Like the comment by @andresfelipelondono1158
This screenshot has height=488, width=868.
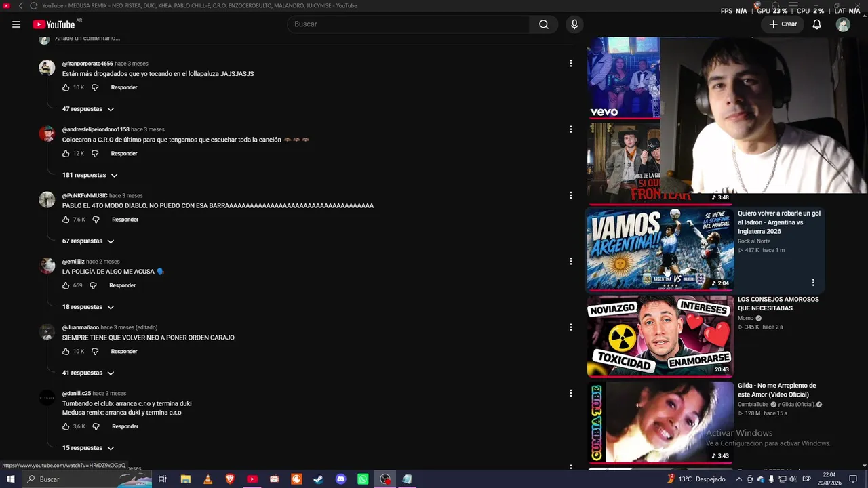pos(66,154)
